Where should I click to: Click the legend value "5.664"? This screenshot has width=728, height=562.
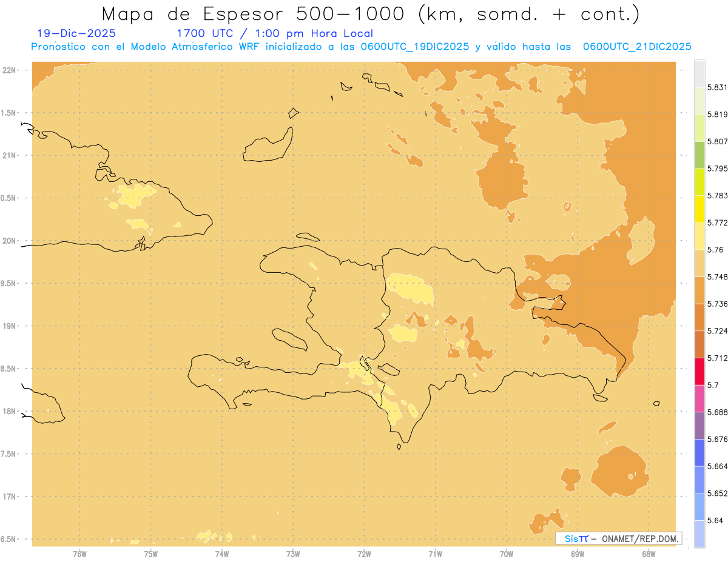[x=717, y=466]
